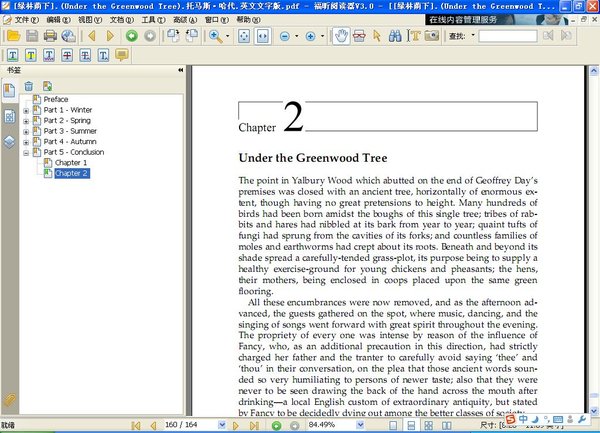Open the page thumbnails side panel tab
This screenshot has width=600, height=433.
click(10, 117)
